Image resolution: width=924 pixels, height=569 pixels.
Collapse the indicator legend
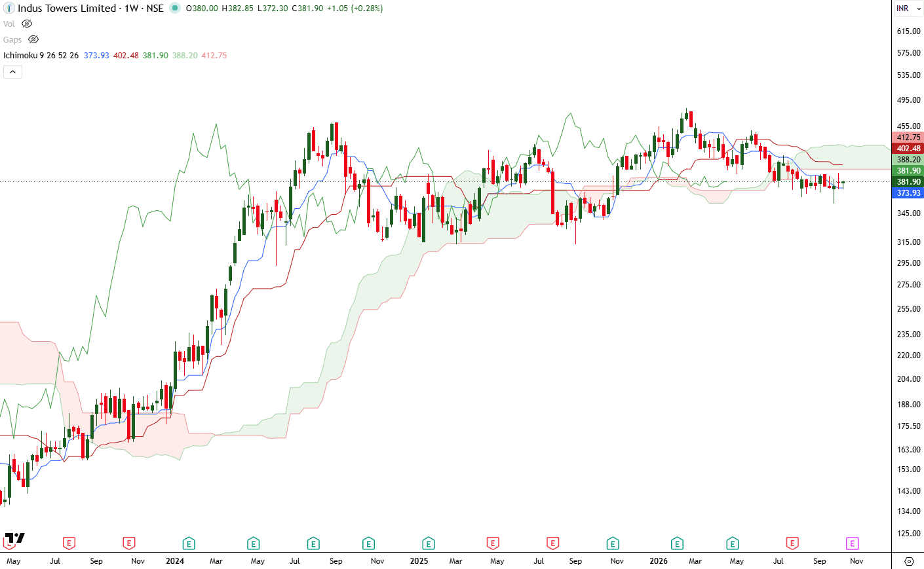coord(12,71)
